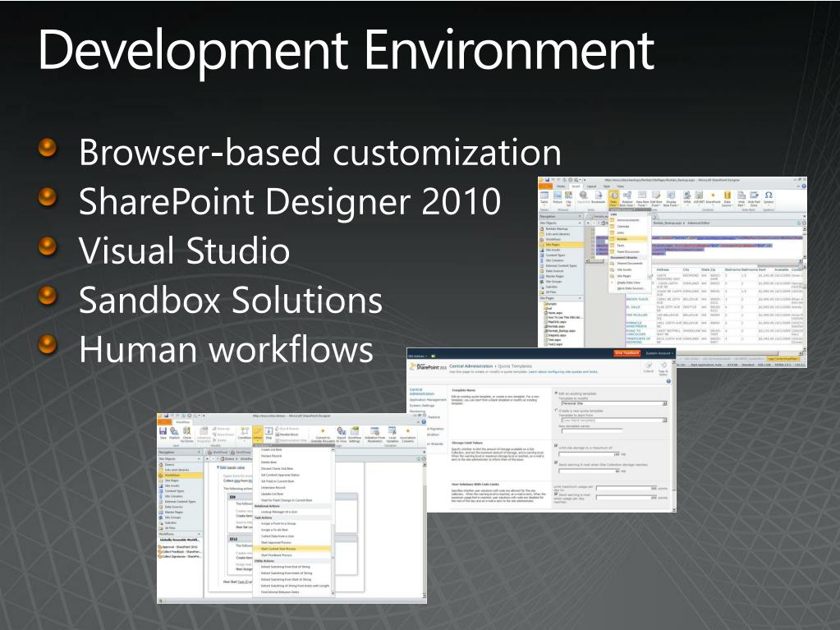
Task: Open the System Account menu in Central Administration
Action: [x=659, y=353]
